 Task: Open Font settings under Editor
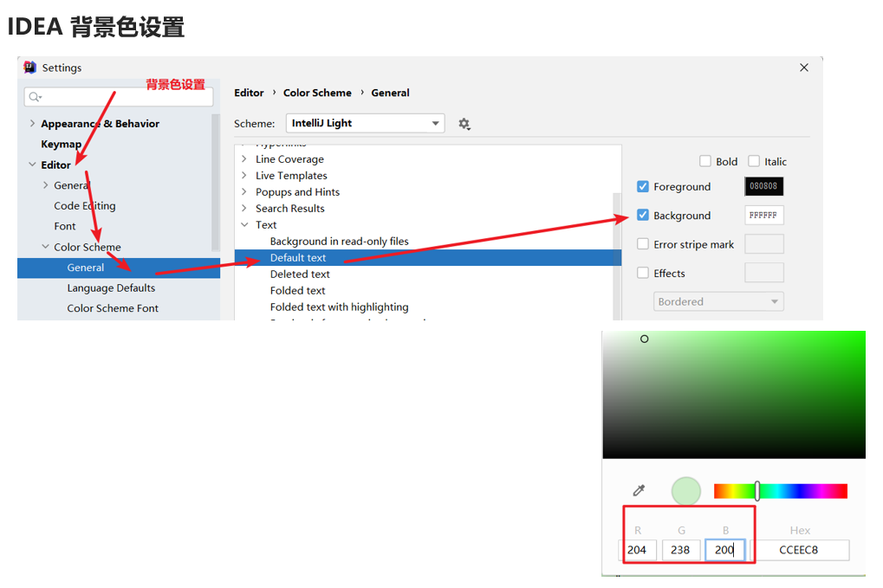(x=65, y=226)
